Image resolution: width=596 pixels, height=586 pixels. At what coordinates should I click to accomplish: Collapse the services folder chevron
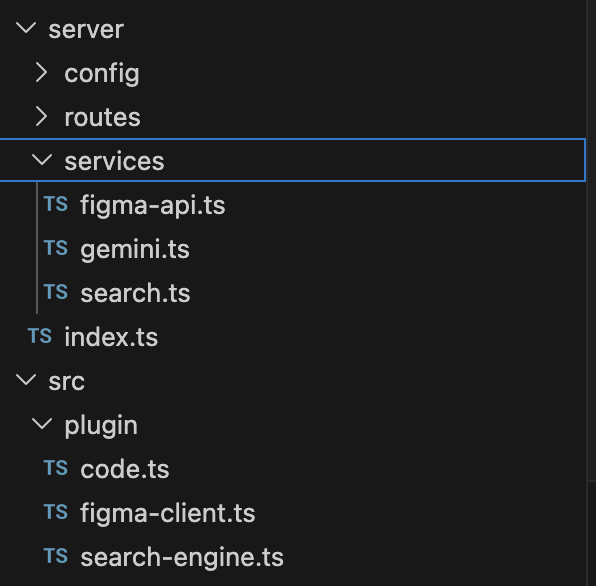[x=42, y=160]
